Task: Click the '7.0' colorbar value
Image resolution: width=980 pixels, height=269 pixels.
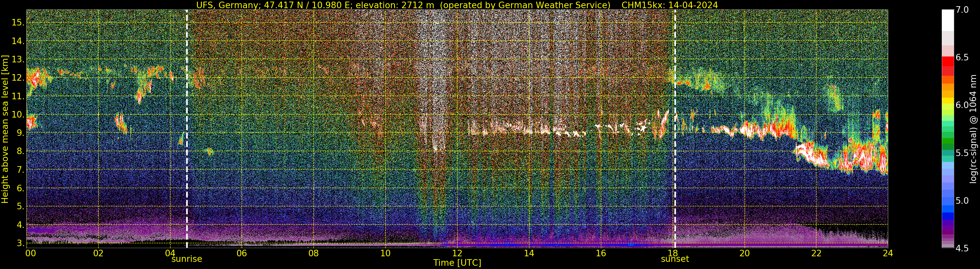Action: pos(962,10)
